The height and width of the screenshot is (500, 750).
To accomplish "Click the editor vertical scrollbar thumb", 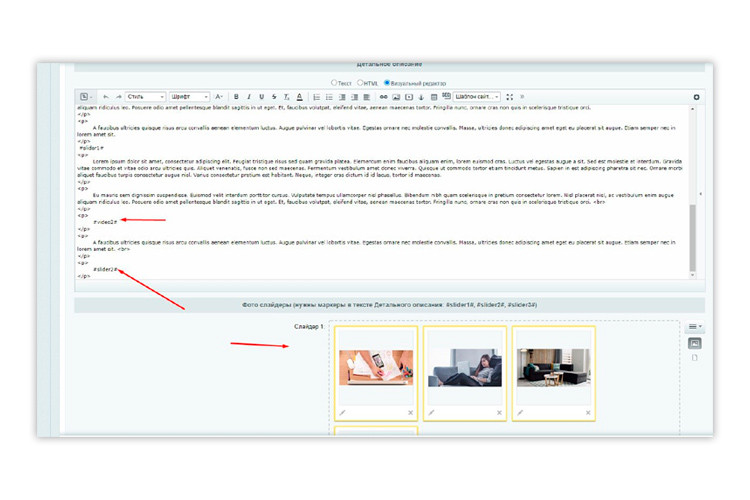I will tap(693, 237).
